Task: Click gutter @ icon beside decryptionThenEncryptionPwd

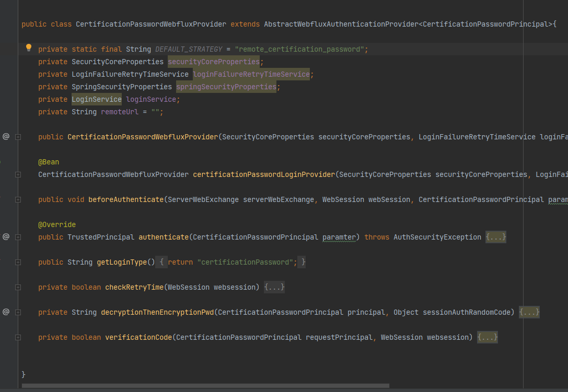Action: tap(6, 312)
